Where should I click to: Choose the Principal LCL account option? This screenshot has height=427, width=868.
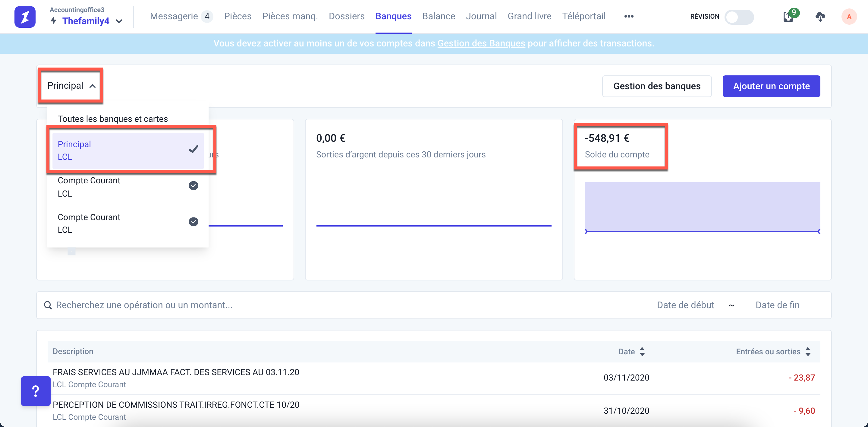128,150
